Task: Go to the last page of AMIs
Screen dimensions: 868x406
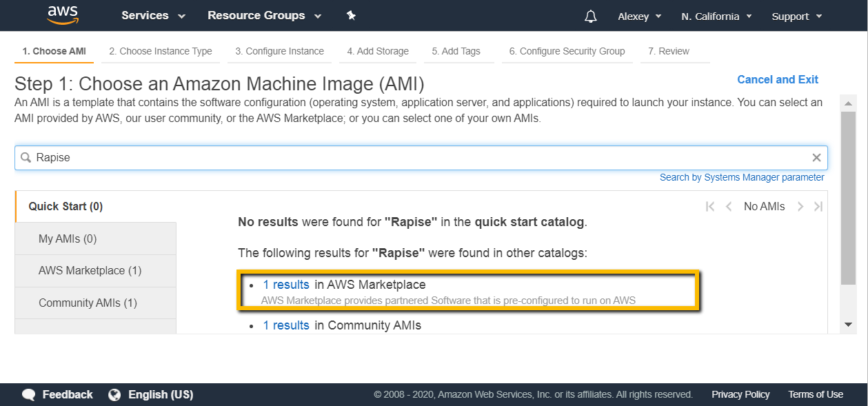Action: point(818,206)
